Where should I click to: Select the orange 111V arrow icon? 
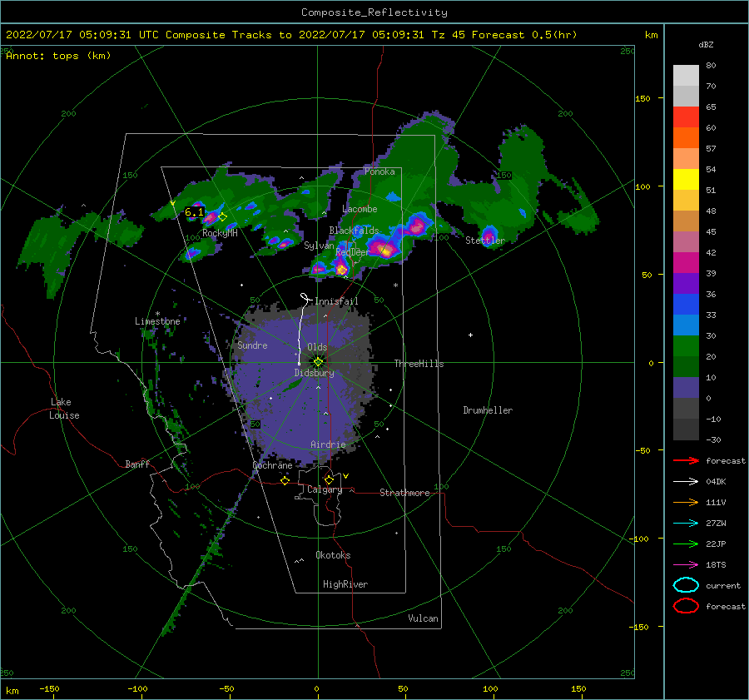pyautogui.click(x=686, y=502)
